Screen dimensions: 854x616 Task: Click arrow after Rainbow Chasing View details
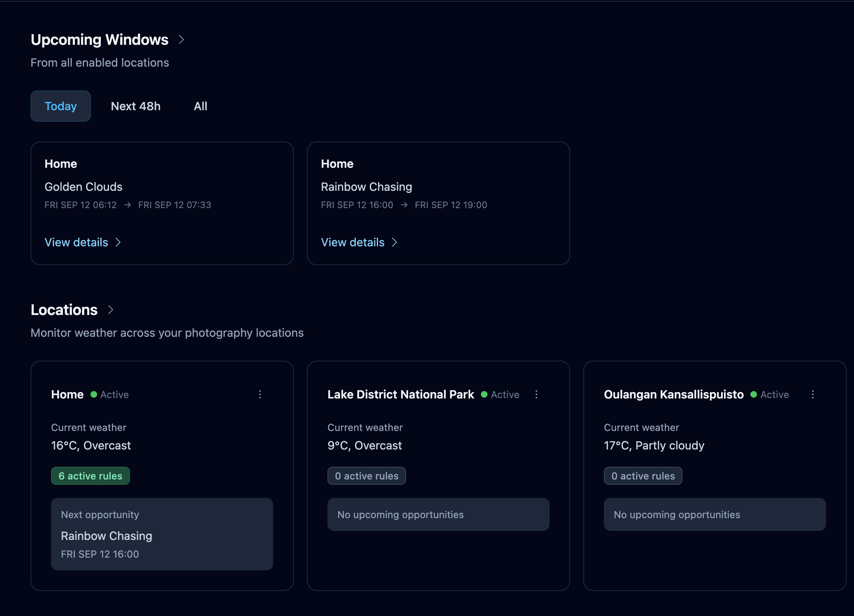(x=395, y=242)
